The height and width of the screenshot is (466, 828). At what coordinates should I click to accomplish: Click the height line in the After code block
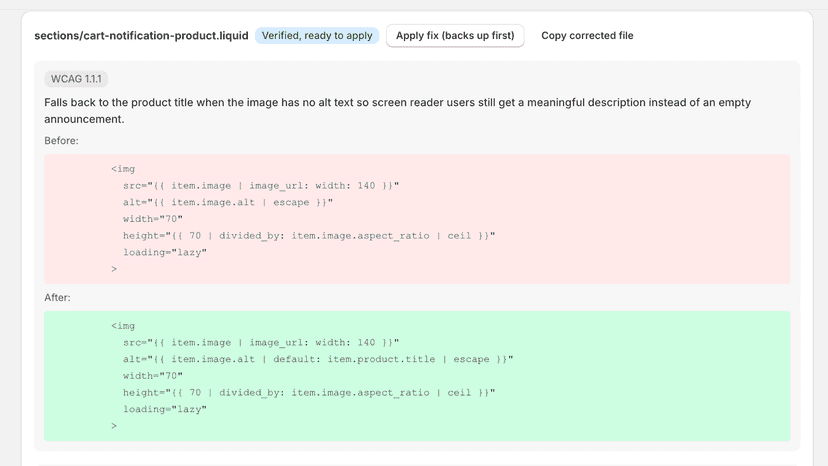coord(309,393)
